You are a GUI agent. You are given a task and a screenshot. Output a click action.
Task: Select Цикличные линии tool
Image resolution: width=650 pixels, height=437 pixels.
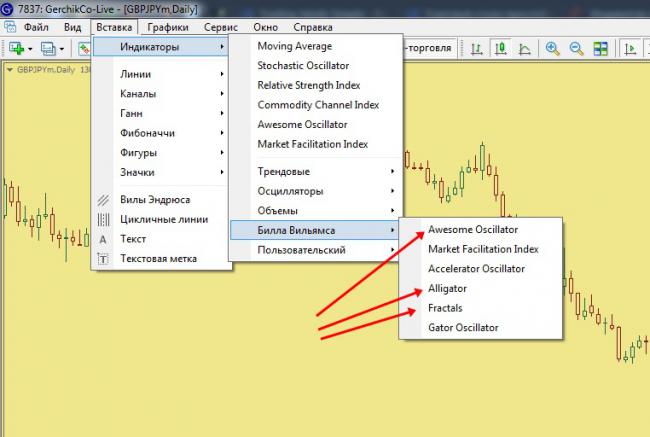coord(161,219)
